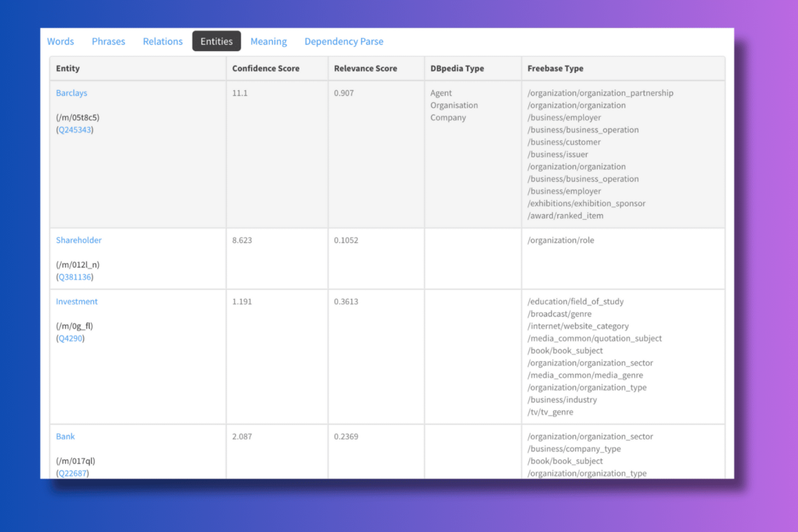Viewport: 798px width, 532px height.
Task: Click /media_common/quotation_subject type text
Action: tap(594, 338)
